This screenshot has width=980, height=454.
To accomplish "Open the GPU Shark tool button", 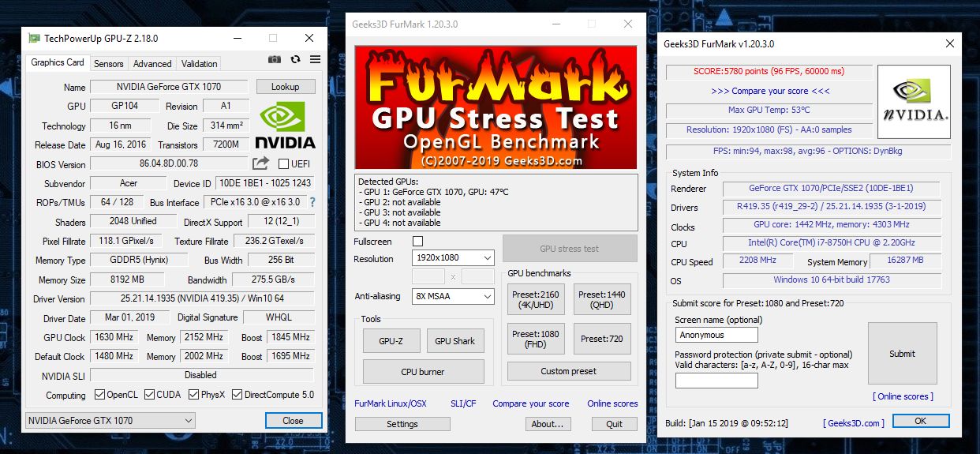I will pyautogui.click(x=455, y=341).
